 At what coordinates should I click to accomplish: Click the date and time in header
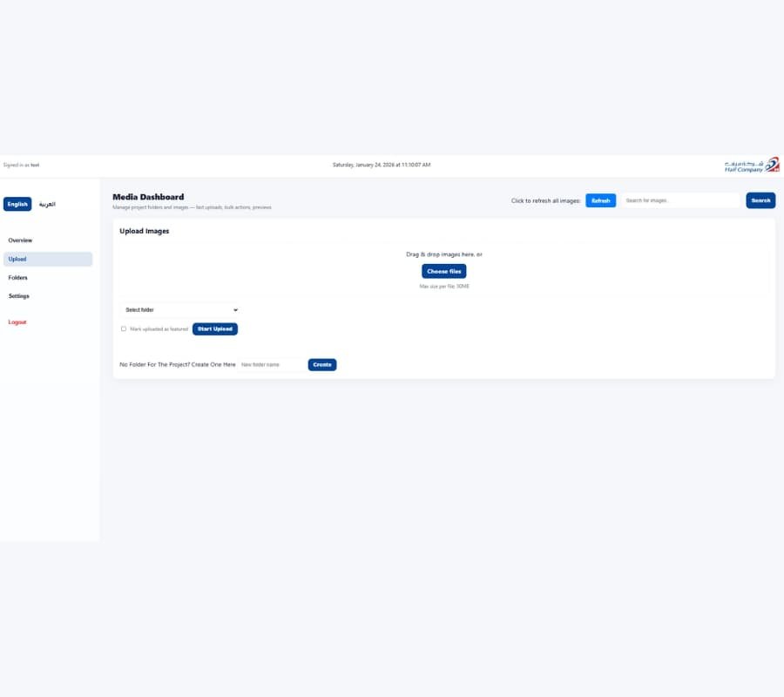coord(382,165)
